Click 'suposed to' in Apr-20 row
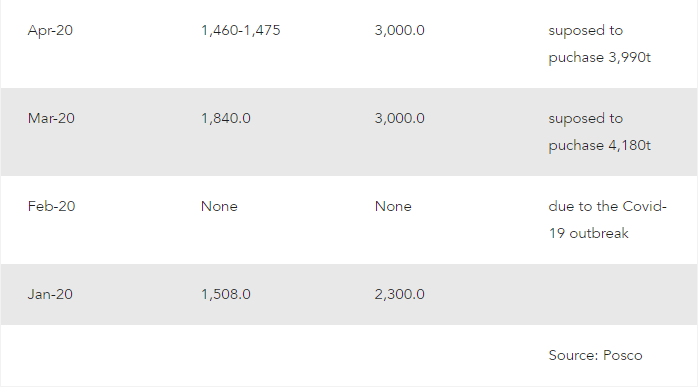698x387 pixels. [x=585, y=31]
